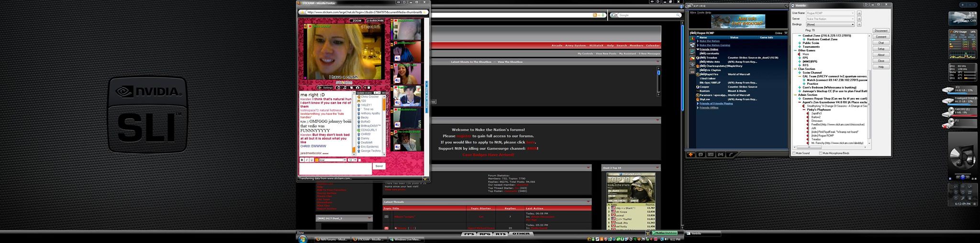Collapse the Friends Online group in Xfire
The height and width of the screenshot is (243, 980).
click(698, 49)
